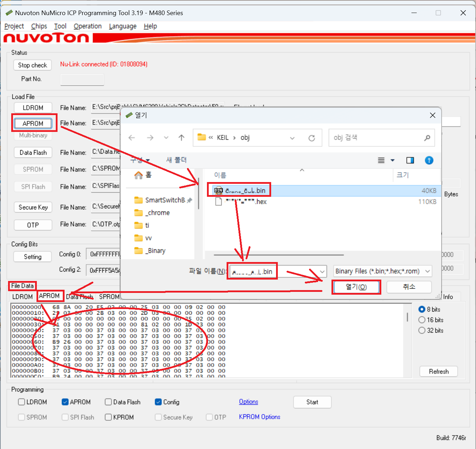Click the Data Flash load button
This screenshot has width=476, height=449.
coord(33,153)
